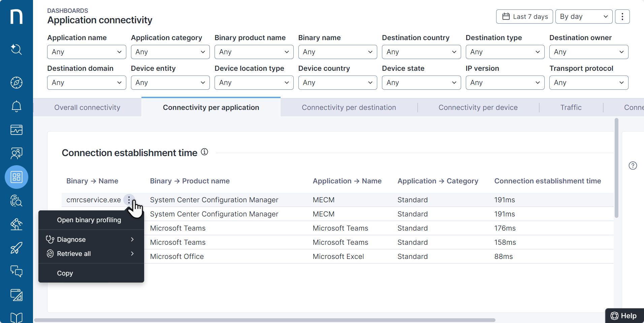
Task: Expand the Diagnose submenu
Action: 91,239
